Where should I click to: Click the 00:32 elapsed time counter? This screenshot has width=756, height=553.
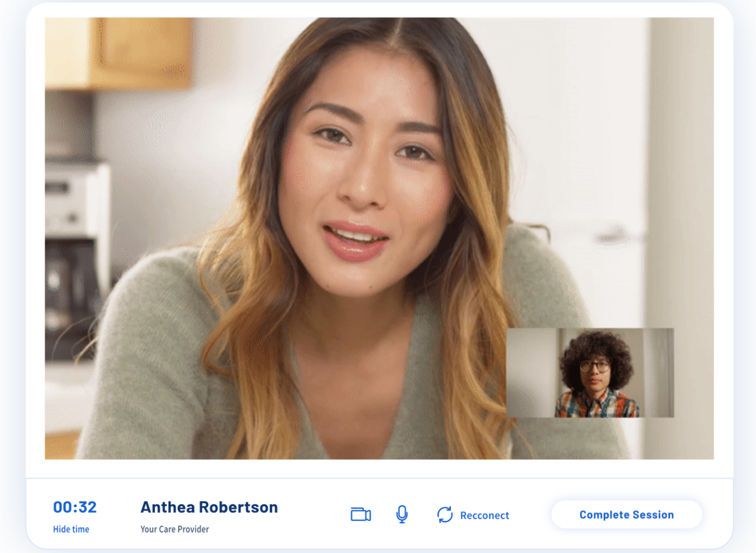(x=75, y=507)
